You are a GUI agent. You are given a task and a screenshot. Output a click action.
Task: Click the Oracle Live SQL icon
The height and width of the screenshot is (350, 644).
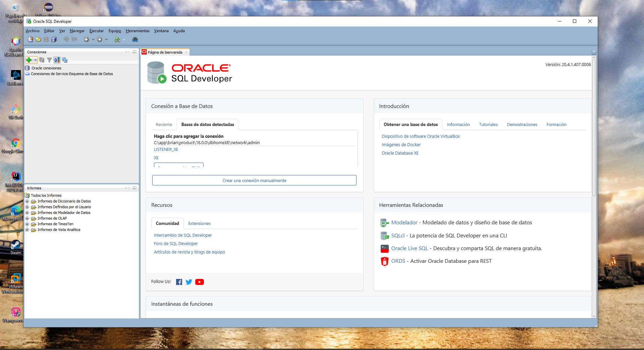click(x=384, y=248)
